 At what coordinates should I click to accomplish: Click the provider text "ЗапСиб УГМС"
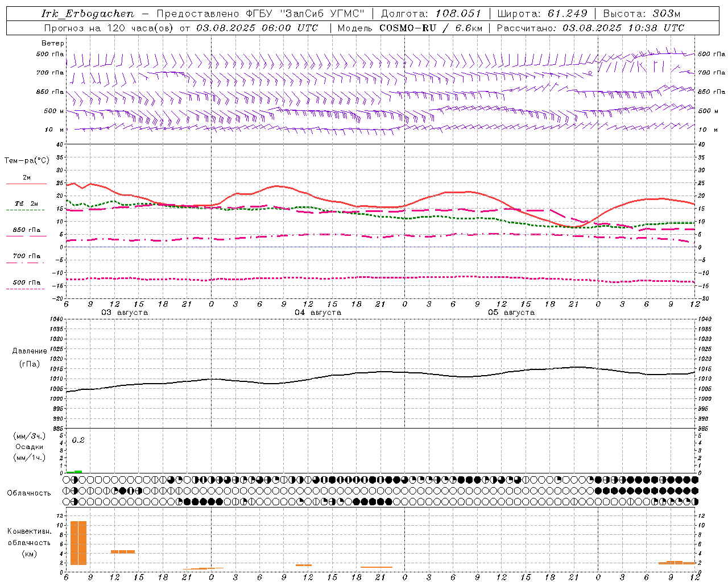pyautogui.click(x=322, y=14)
